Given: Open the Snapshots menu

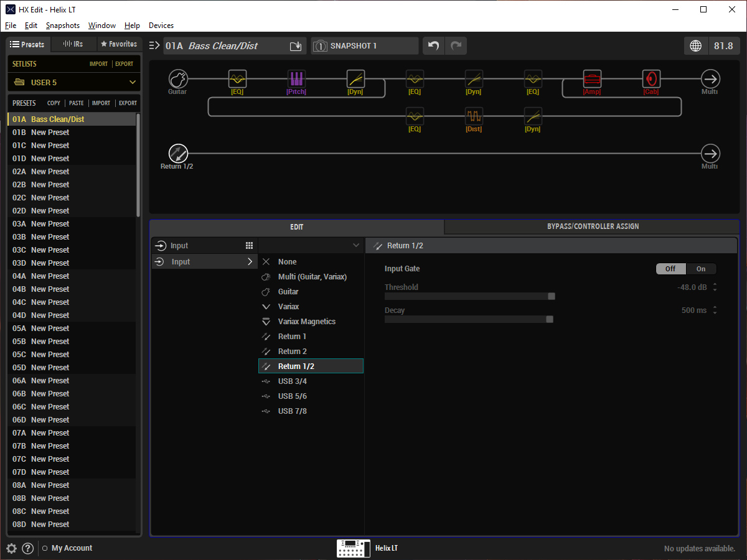Looking at the screenshot, I should coord(63,26).
